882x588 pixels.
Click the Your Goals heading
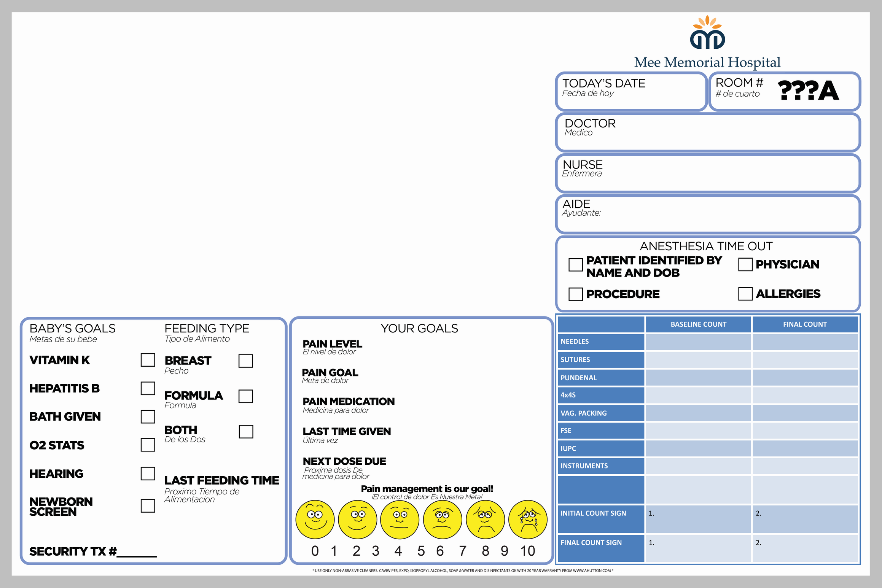point(419,328)
